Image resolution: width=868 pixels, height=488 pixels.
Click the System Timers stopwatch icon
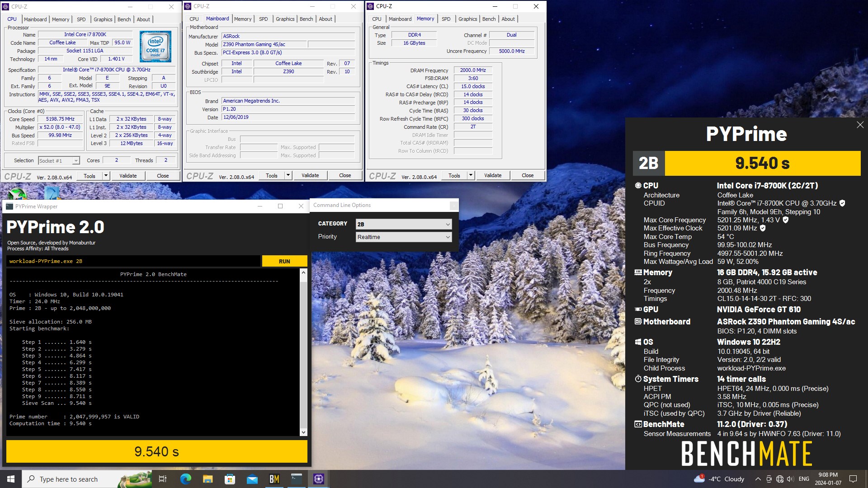638,379
